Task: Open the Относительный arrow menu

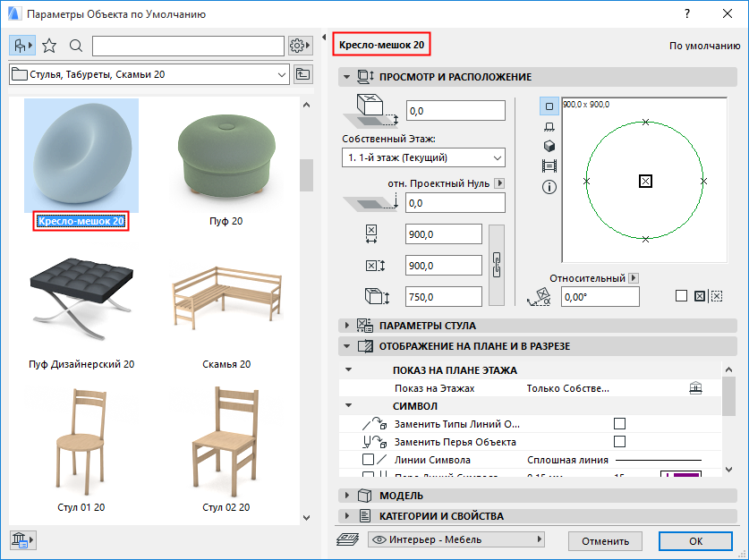Action: [634, 278]
